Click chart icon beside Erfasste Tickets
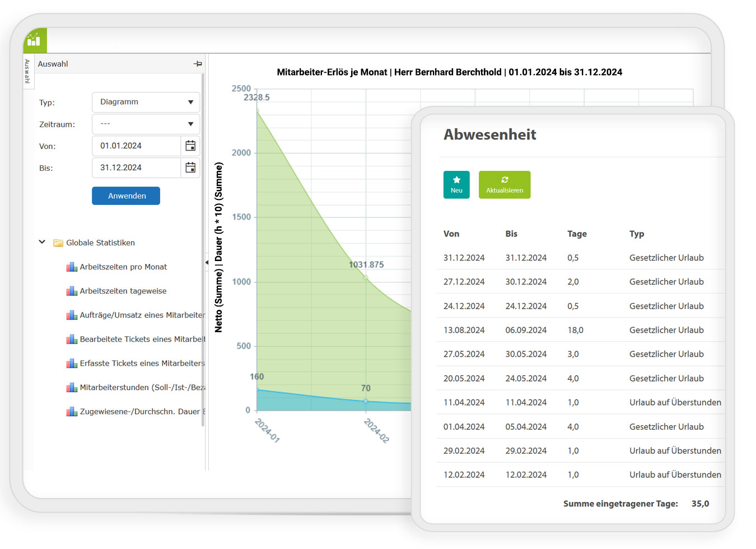The image size is (756, 549). tap(72, 364)
